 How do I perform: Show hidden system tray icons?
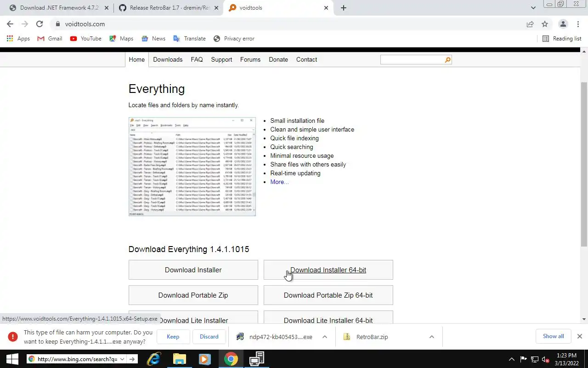pos(512,359)
